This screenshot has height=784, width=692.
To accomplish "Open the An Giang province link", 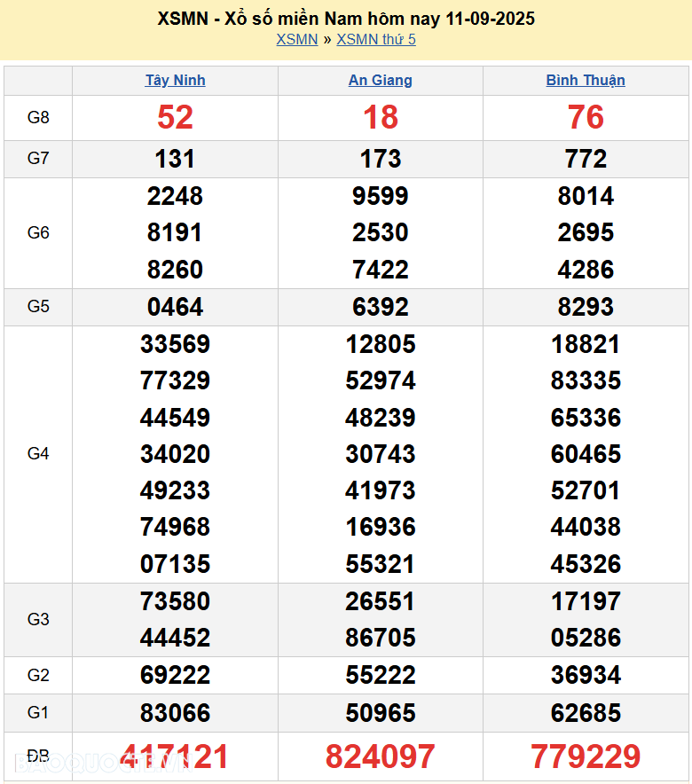I will tap(380, 80).
